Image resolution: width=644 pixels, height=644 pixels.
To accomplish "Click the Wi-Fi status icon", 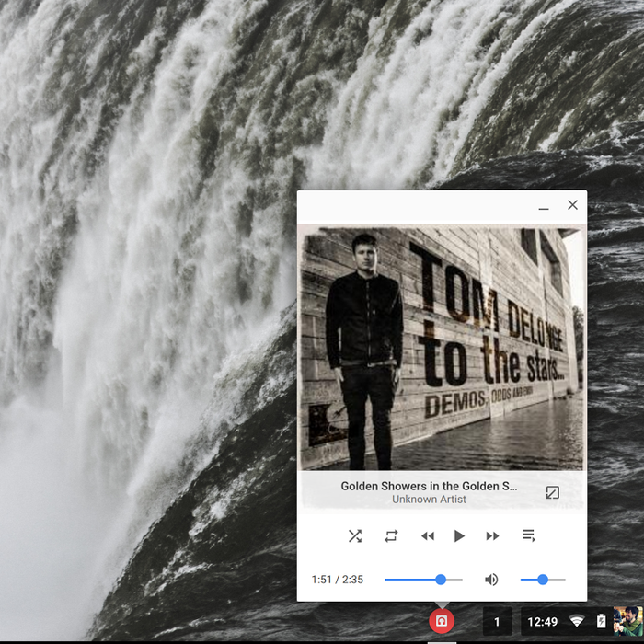I will click(x=577, y=622).
